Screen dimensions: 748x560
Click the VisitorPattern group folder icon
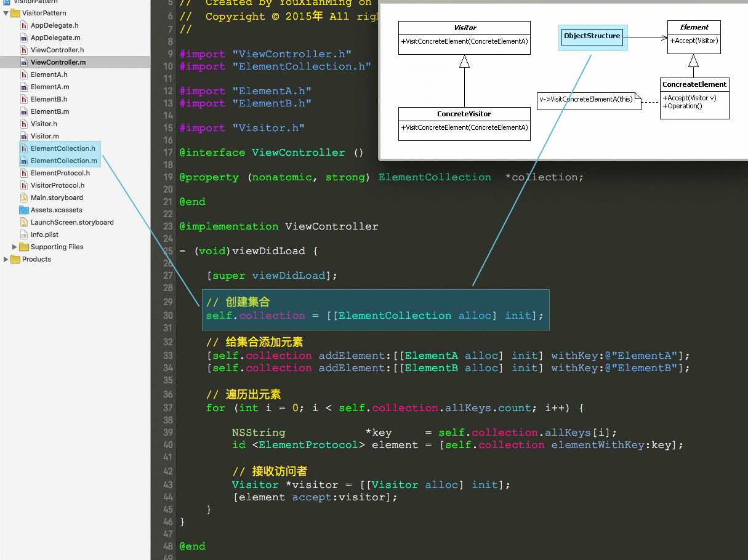tap(15, 13)
